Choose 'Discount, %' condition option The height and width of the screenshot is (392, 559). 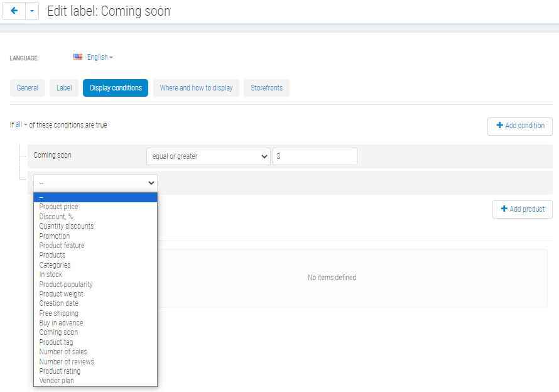95,217
